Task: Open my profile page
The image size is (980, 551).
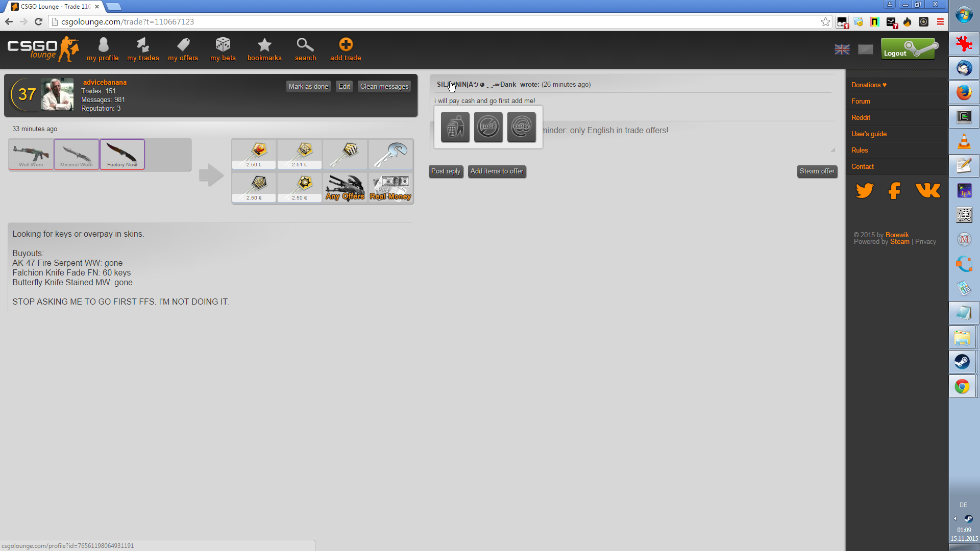Action: tap(103, 49)
